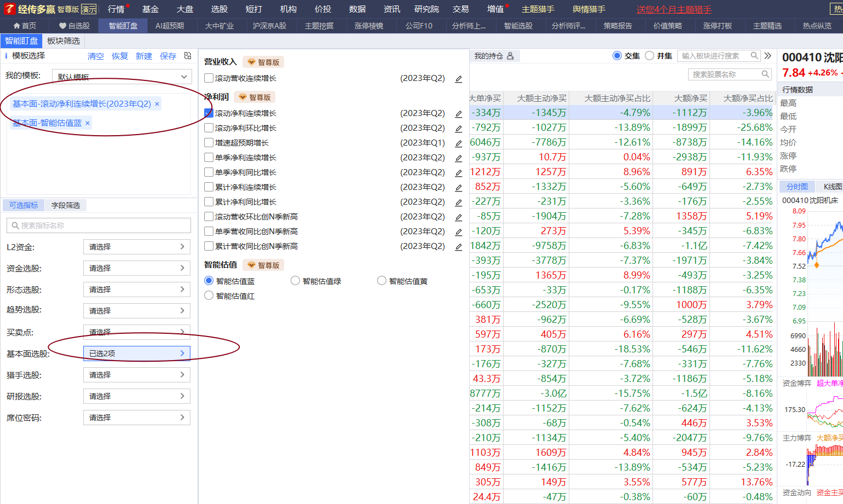Screen dimensions: 843x504
Task: Click the copy template icon beside 保存
Action: coord(188,56)
